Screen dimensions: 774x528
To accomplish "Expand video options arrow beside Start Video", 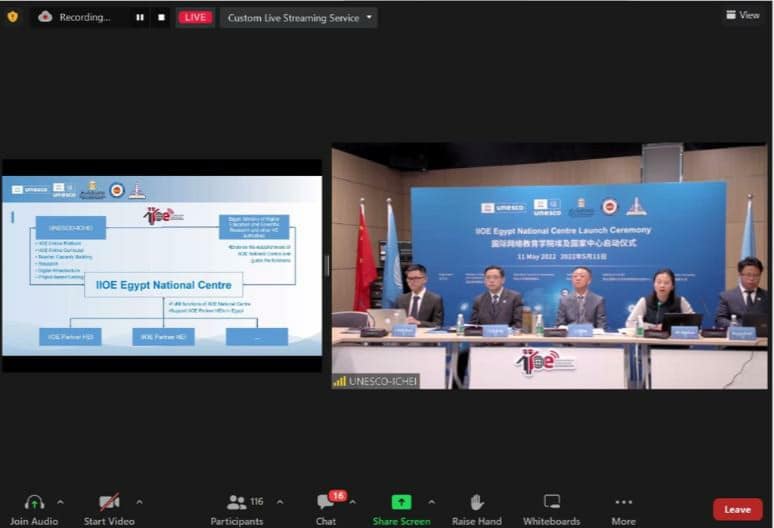I will coord(139,502).
